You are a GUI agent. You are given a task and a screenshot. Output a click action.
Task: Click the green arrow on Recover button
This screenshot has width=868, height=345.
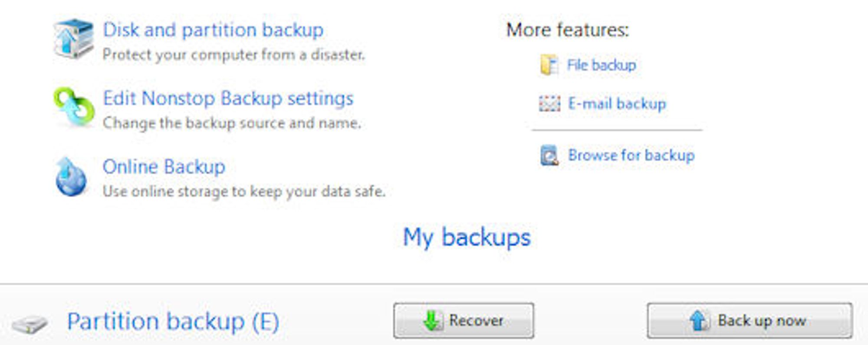click(x=433, y=320)
